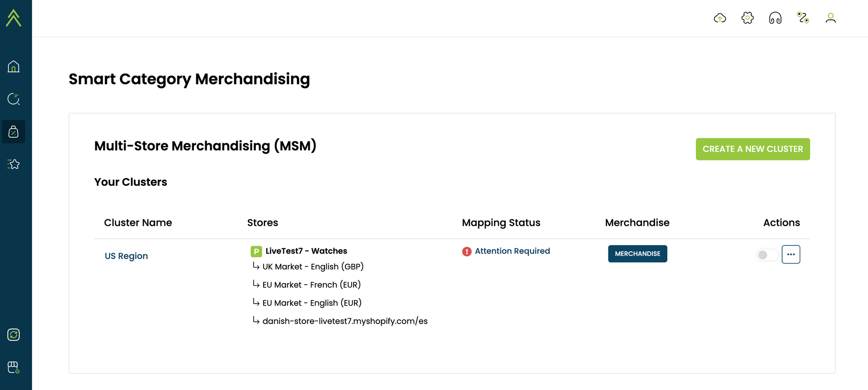Open the Home icon in sidebar
Screen dimensions: 868x390
[14, 66]
